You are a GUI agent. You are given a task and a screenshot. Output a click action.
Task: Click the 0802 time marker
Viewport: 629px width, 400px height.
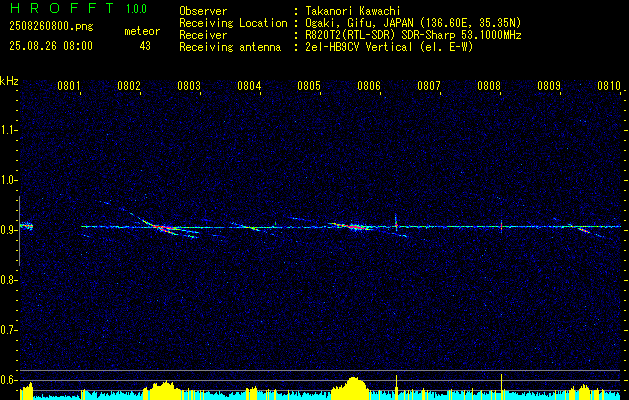(x=129, y=85)
